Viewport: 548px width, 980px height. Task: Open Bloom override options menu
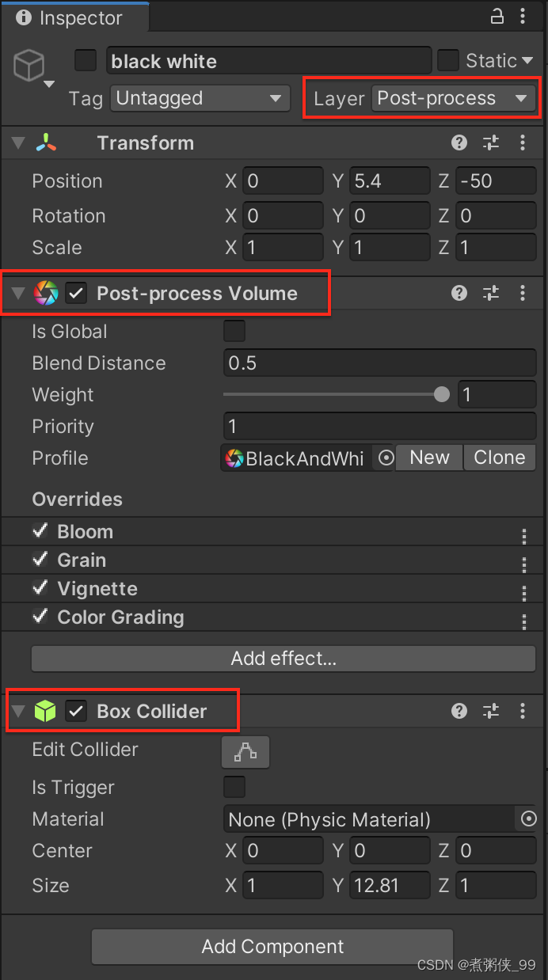click(523, 537)
